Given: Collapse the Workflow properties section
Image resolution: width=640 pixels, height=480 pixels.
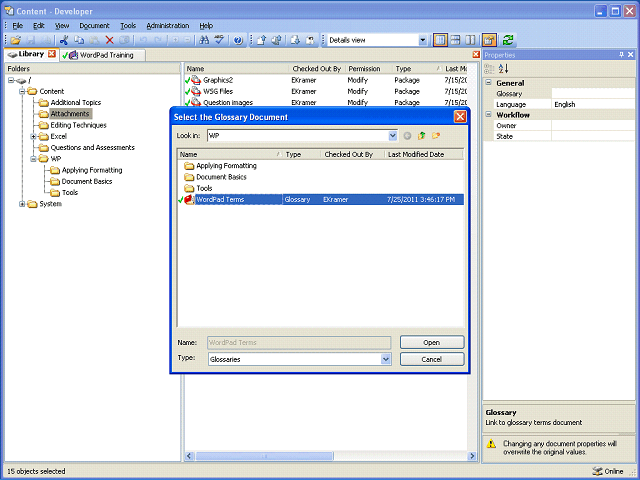Looking at the screenshot, I should tap(488, 115).
